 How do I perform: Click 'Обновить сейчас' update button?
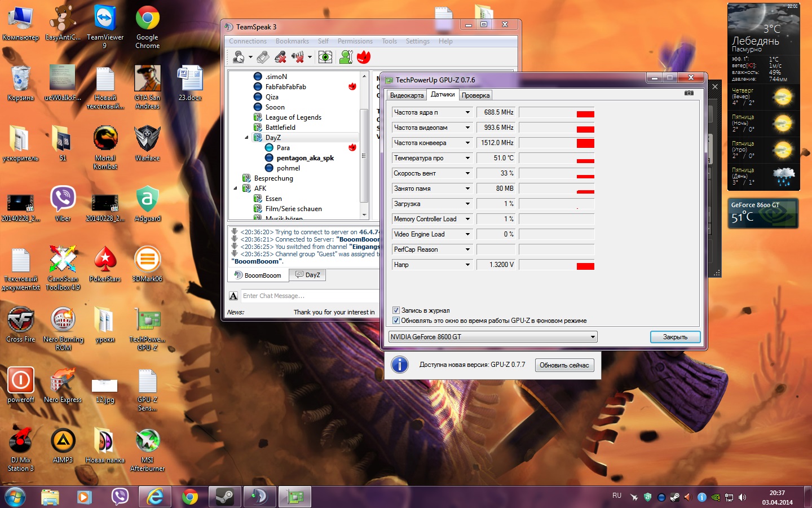pos(564,365)
